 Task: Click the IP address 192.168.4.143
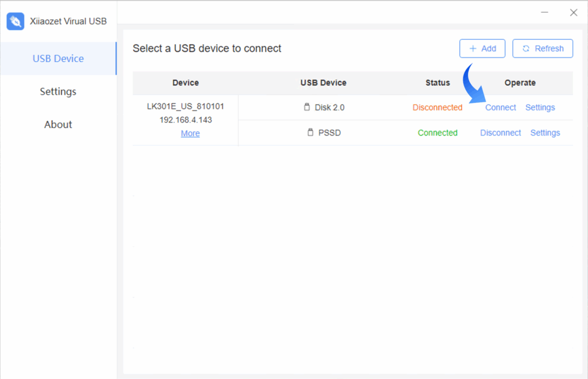tap(185, 120)
